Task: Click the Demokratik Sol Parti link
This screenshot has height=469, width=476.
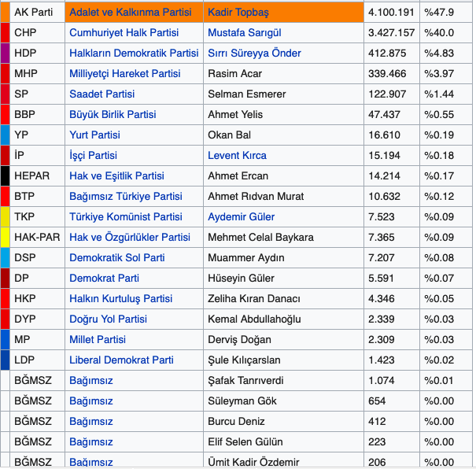Action: (116, 258)
